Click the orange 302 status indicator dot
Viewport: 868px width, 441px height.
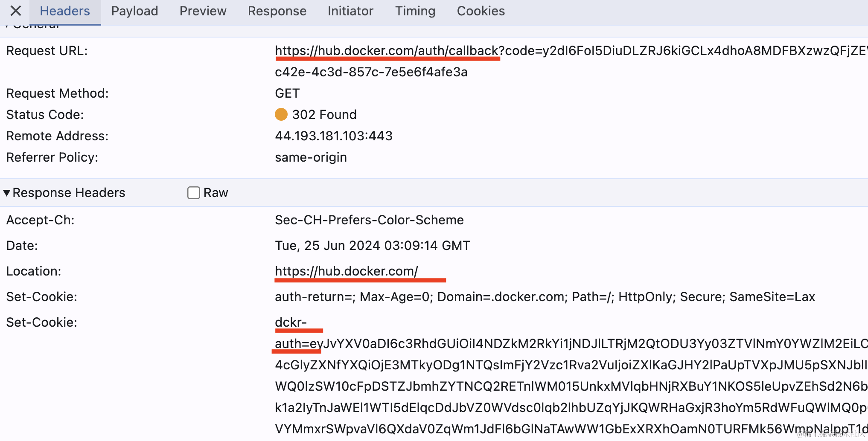[x=281, y=114]
